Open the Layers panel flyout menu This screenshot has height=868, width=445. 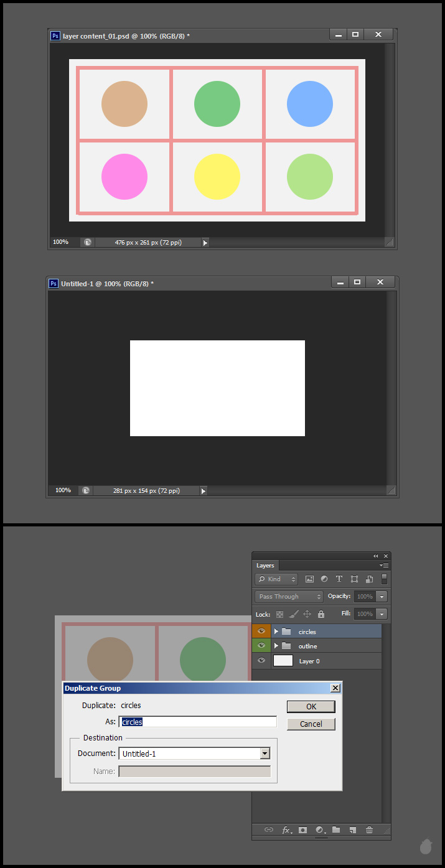(385, 566)
